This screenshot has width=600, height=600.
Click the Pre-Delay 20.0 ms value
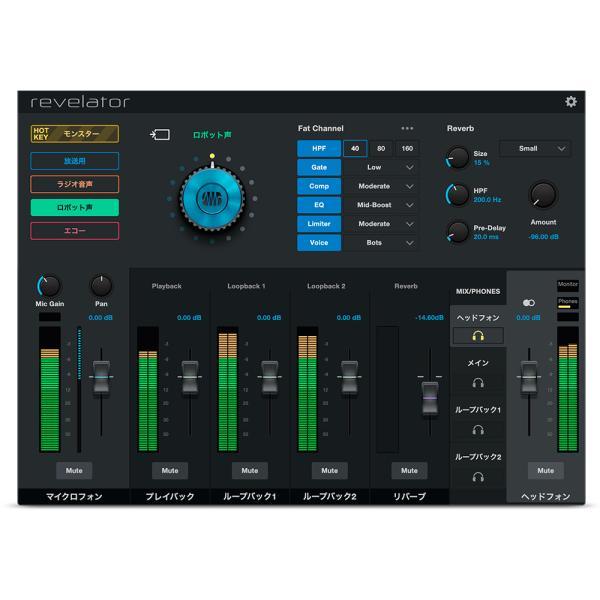pyautogui.click(x=486, y=237)
